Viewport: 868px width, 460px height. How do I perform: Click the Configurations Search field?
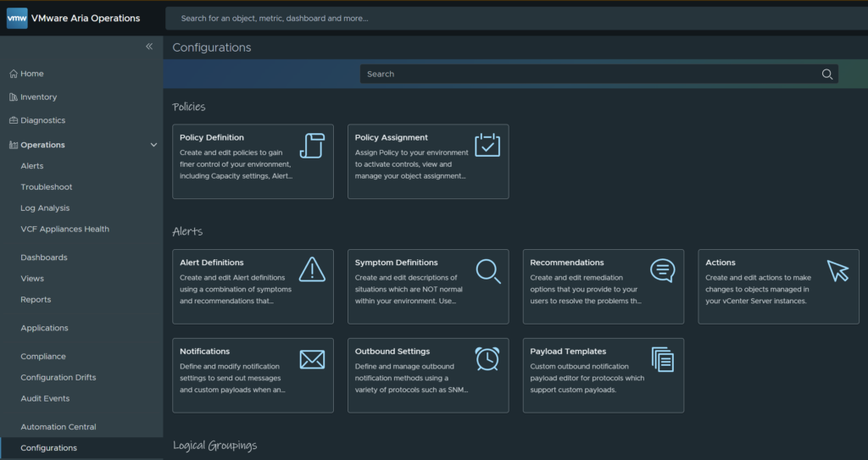point(599,75)
